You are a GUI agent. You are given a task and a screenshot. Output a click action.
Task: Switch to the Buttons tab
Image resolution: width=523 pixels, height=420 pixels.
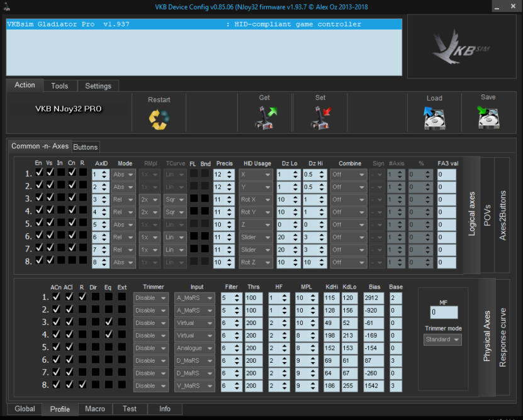tap(86, 147)
